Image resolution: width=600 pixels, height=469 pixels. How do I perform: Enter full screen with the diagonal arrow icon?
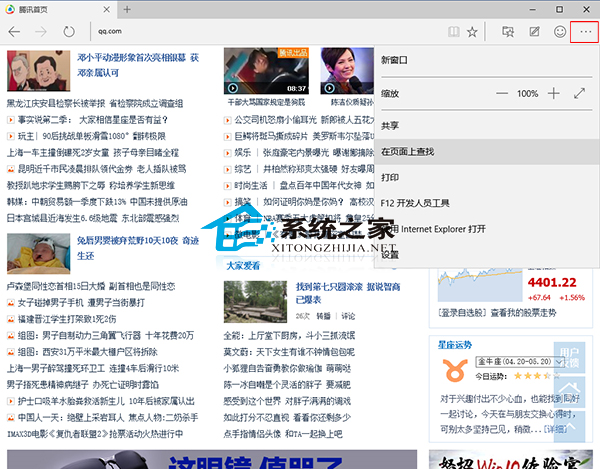point(579,93)
